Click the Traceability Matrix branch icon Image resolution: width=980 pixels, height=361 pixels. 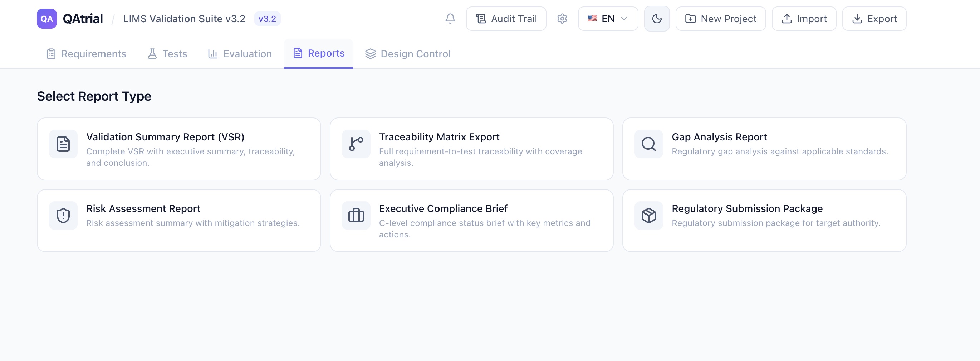[356, 144]
